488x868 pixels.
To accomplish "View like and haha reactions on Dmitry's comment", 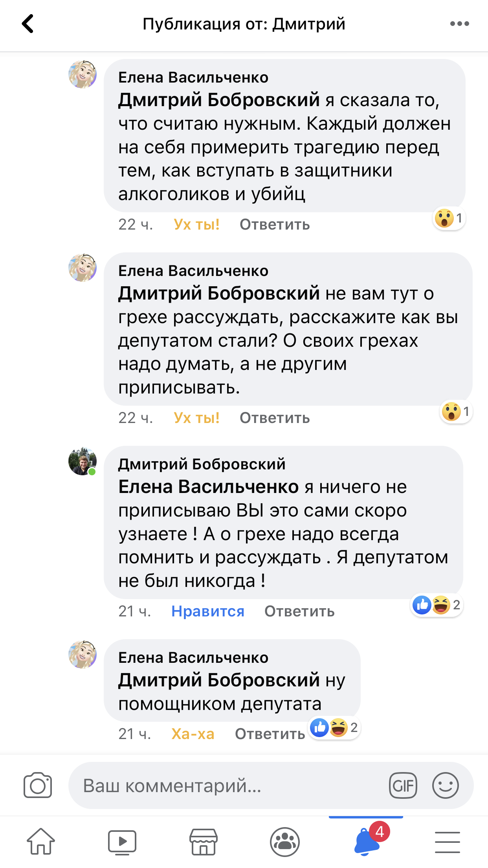I will [437, 605].
